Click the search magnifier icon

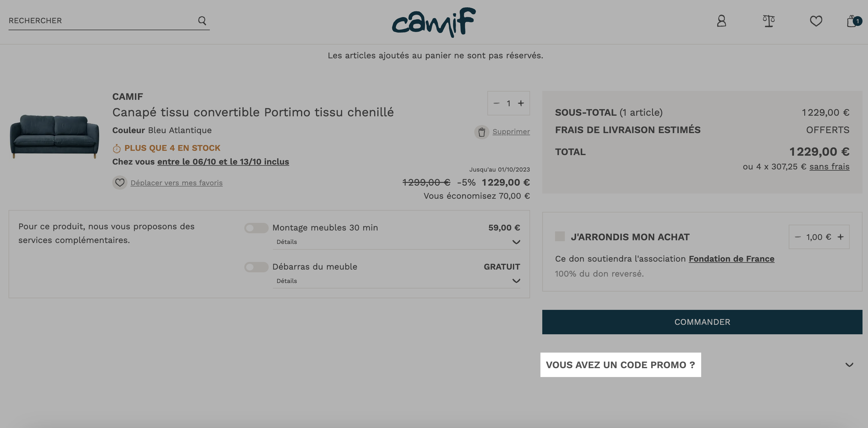202,20
